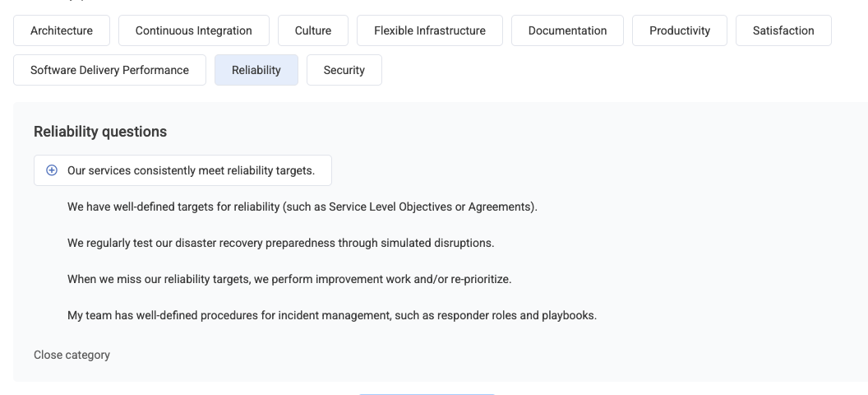Open 'Our services consistently meet reliability targets' question
Image resolution: width=868 pixels, height=395 pixels.
182,170
